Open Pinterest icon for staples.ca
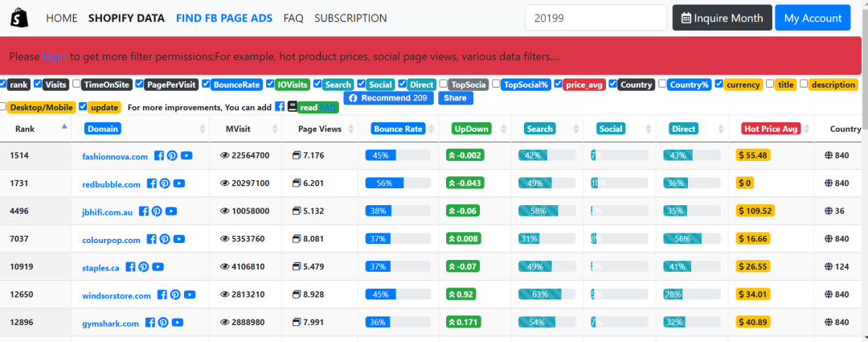868x342 pixels. [x=143, y=266]
